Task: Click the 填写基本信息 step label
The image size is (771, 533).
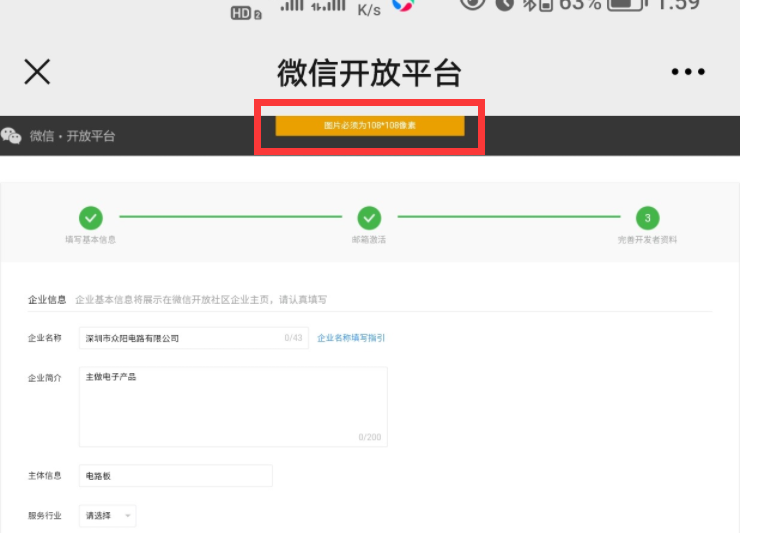Action: [90, 240]
